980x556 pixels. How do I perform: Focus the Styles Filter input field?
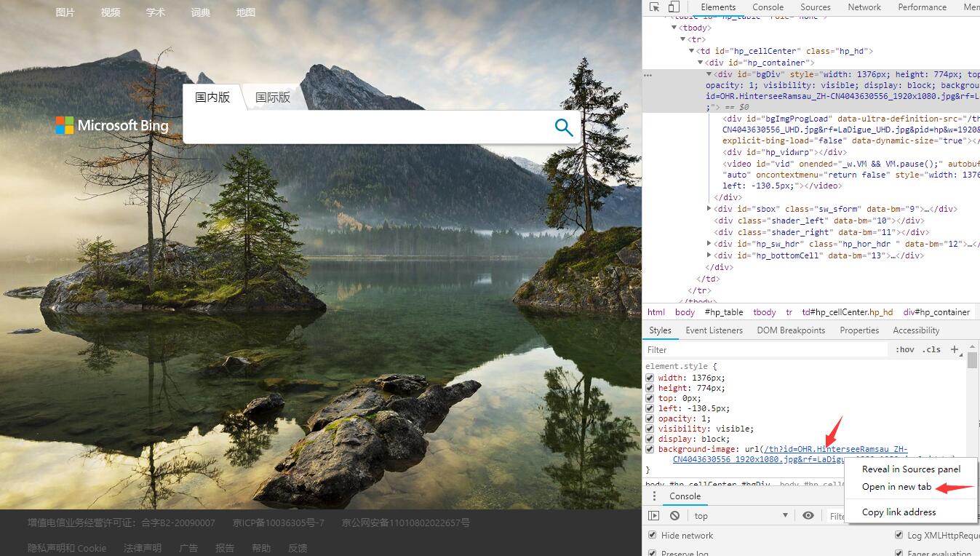[x=768, y=350]
